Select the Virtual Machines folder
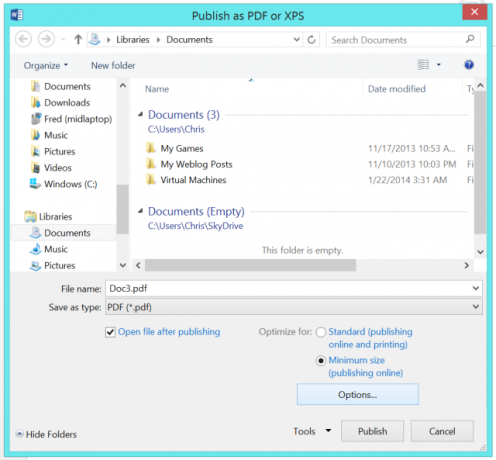The image size is (496, 460). [193, 180]
